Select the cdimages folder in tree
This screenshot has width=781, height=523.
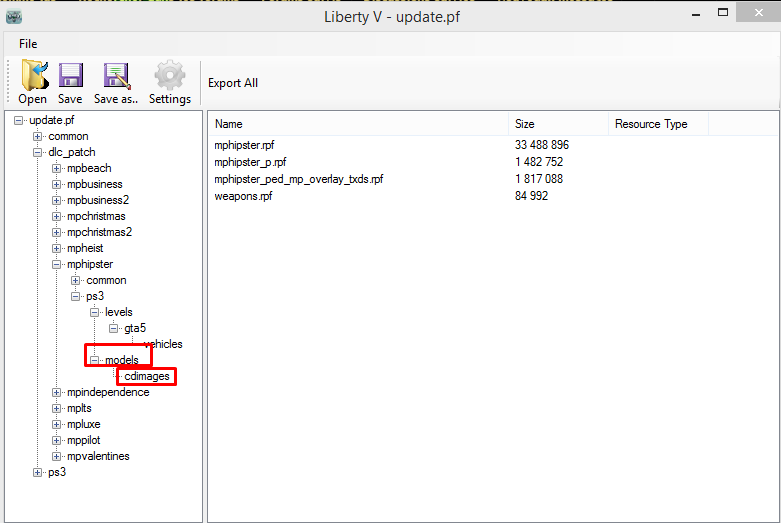pyautogui.click(x=147, y=377)
